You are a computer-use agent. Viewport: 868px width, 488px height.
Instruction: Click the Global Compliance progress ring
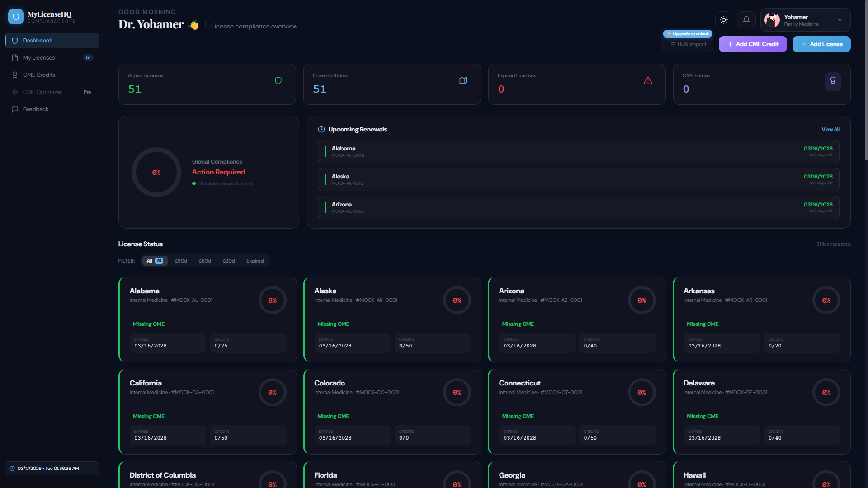pyautogui.click(x=156, y=172)
